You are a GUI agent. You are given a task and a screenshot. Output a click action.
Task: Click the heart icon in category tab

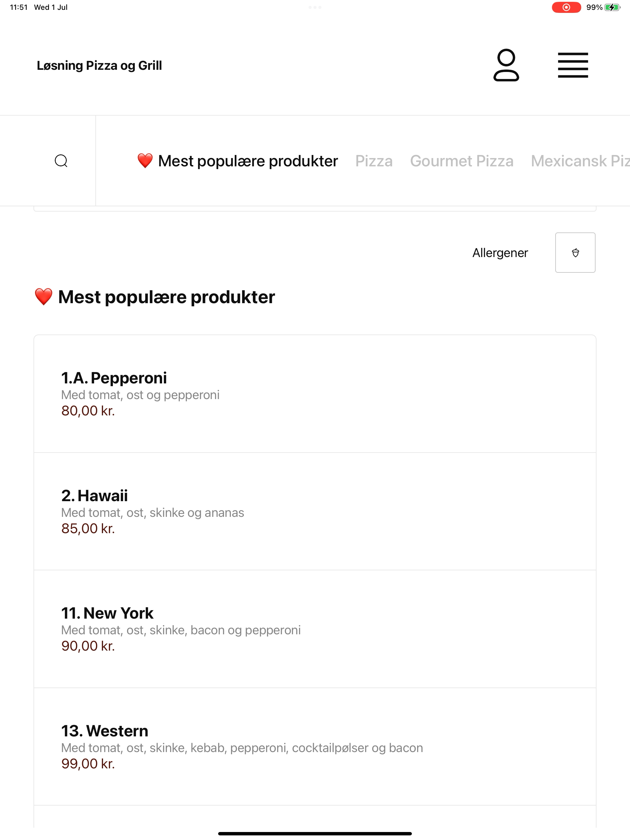[145, 160]
